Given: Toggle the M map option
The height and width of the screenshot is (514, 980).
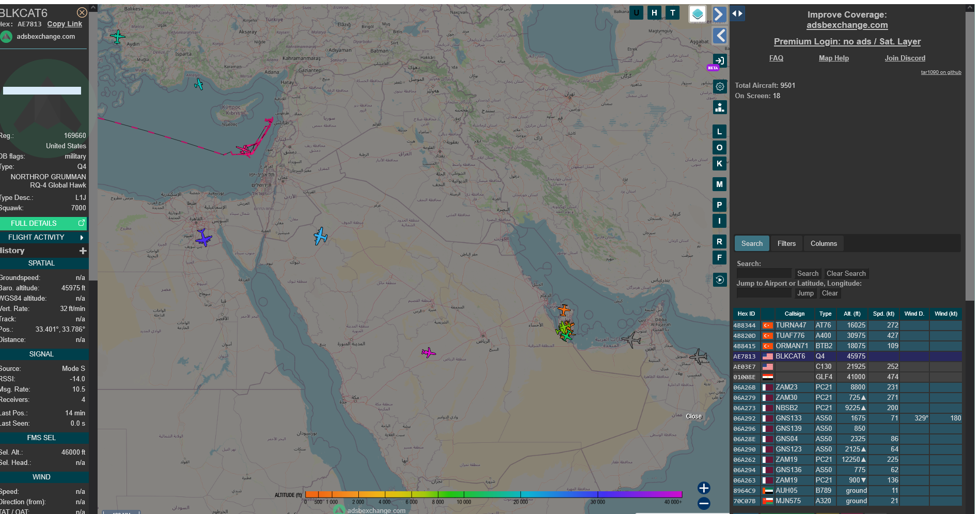Looking at the screenshot, I should pos(719,184).
